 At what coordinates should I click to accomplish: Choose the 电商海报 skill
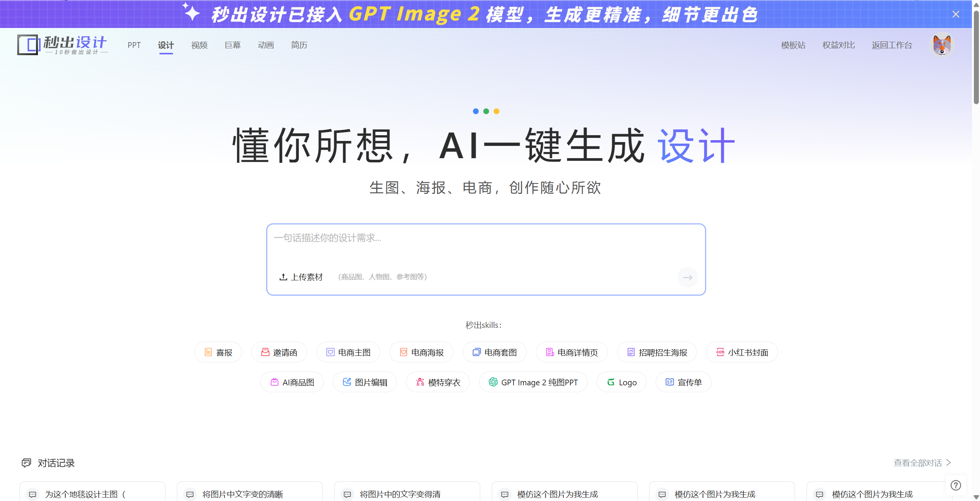(x=421, y=352)
